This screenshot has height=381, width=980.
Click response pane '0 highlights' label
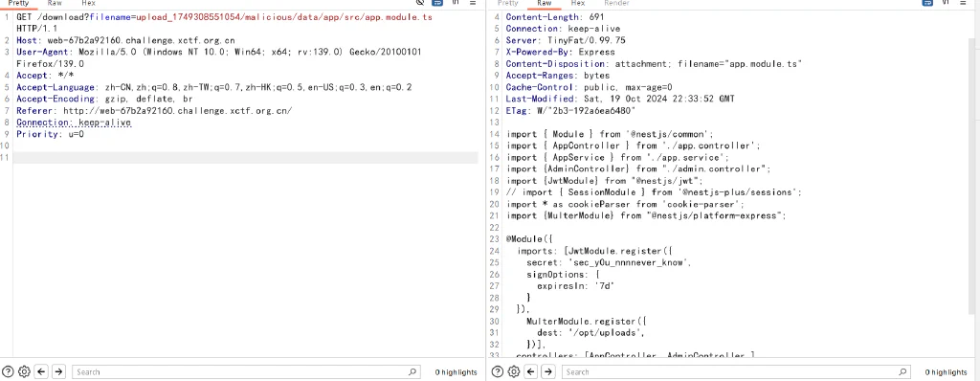(x=946, y=372)
